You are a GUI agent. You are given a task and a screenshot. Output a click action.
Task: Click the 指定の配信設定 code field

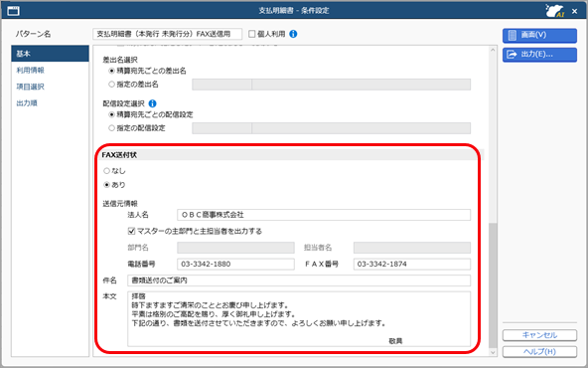pyautogui.click(x=221, y=128)
